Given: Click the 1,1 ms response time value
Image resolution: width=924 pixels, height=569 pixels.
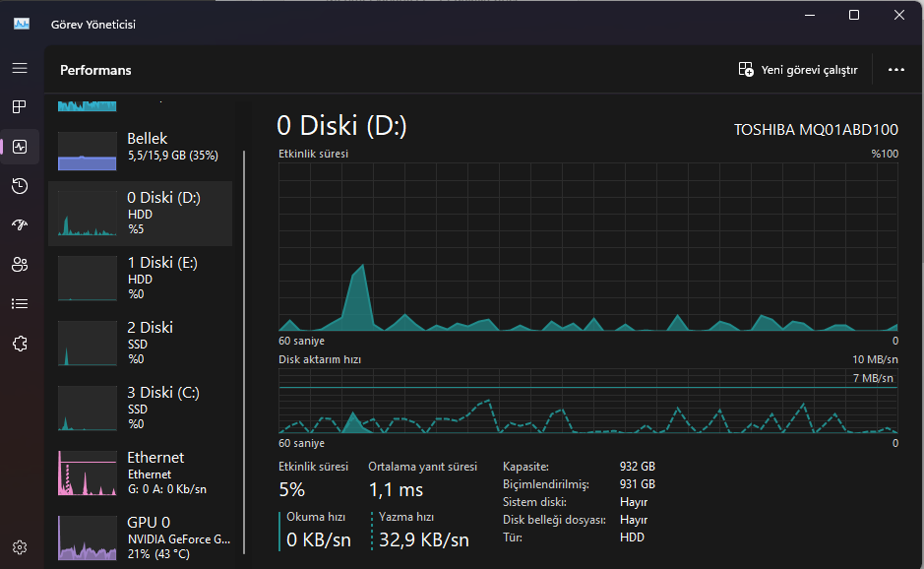Looking at the screenshot, I should 396,489.
